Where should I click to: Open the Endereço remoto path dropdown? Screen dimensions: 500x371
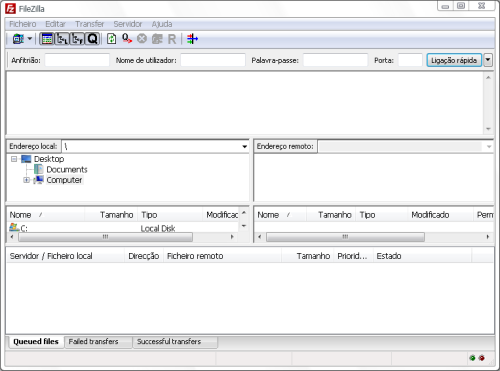click(x=489, y=146)
